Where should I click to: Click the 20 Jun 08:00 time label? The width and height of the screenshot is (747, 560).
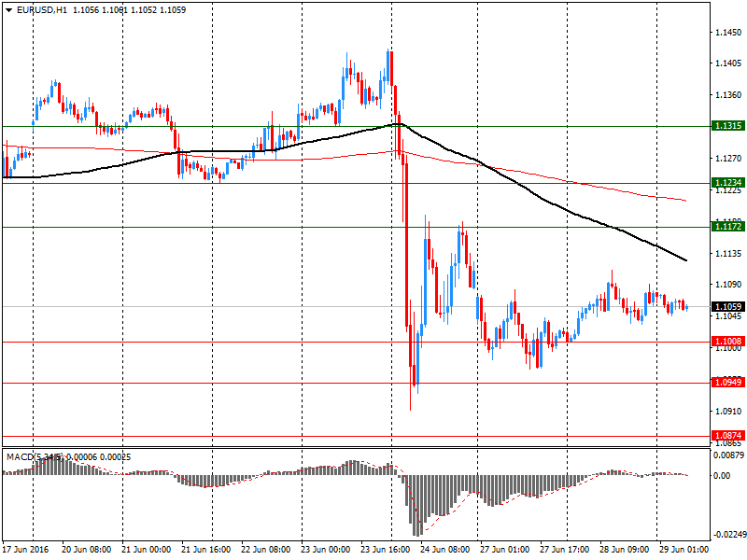pyautogui.click(x=87, y=549)
